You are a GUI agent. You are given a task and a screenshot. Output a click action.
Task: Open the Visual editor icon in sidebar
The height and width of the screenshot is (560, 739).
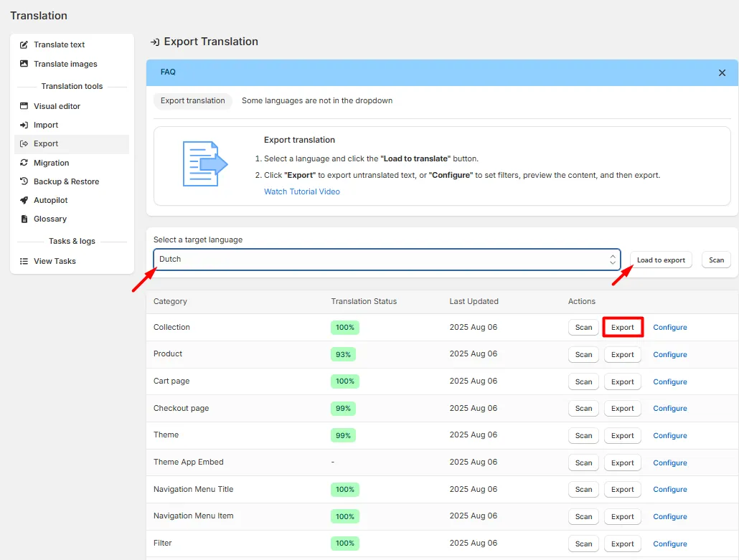pyautogui.click(x=24, y=106)
